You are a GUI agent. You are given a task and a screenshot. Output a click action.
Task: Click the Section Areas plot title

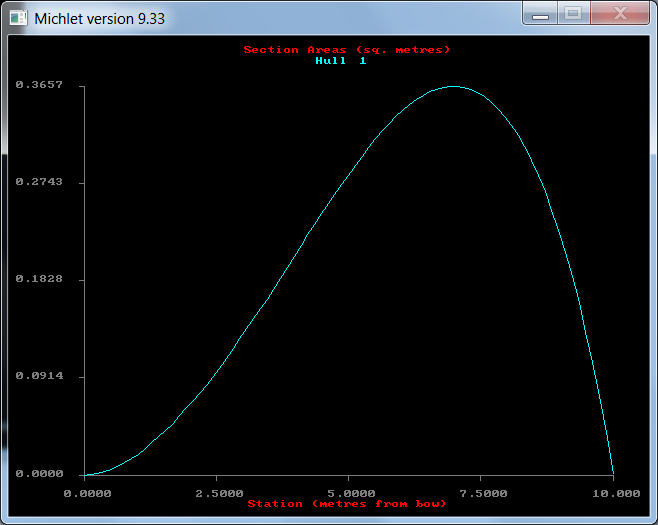tap(347, 50)
